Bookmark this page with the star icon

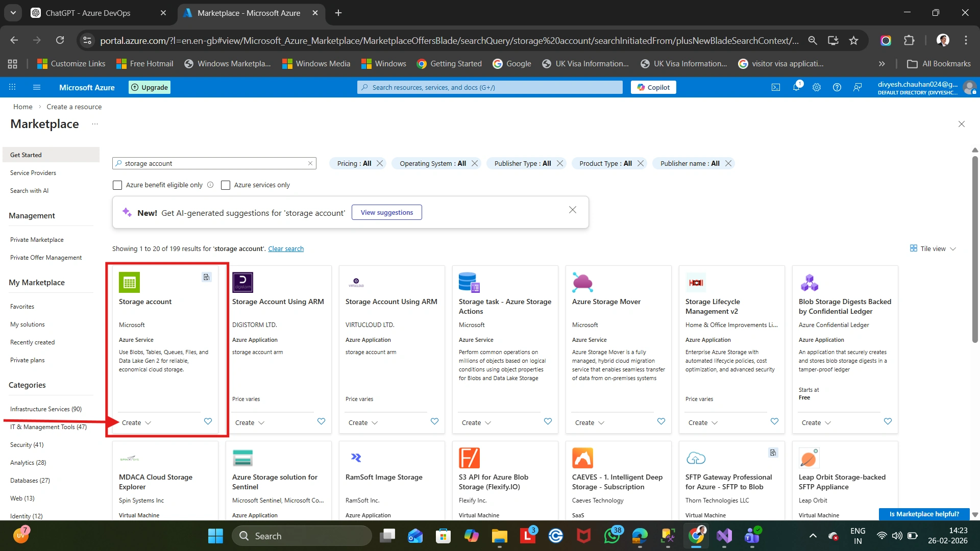853,40
